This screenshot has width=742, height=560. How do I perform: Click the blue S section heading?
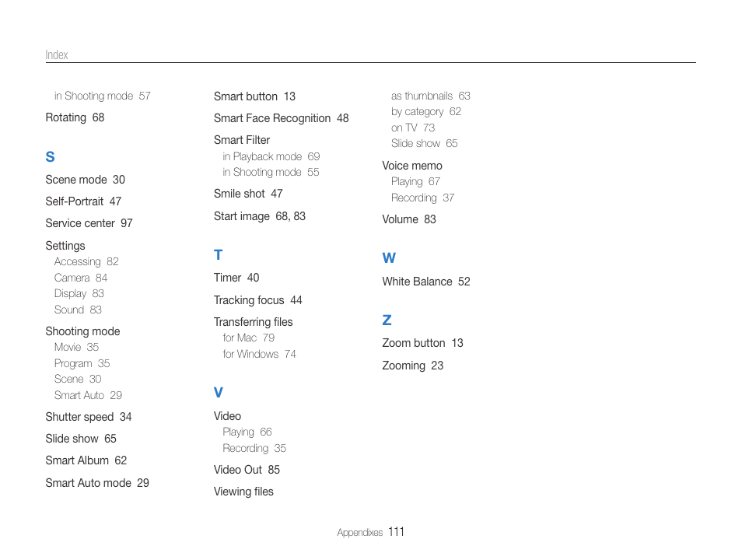[50, 157]
